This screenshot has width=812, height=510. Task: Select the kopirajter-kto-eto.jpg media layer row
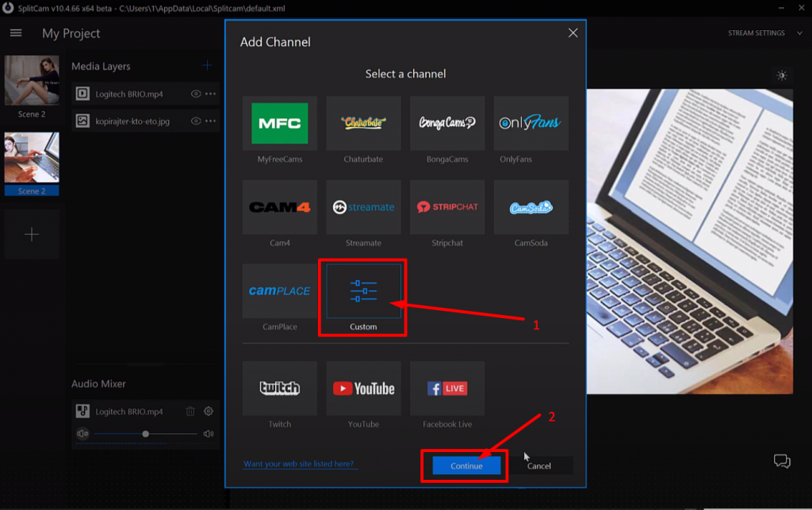[146, 121]
